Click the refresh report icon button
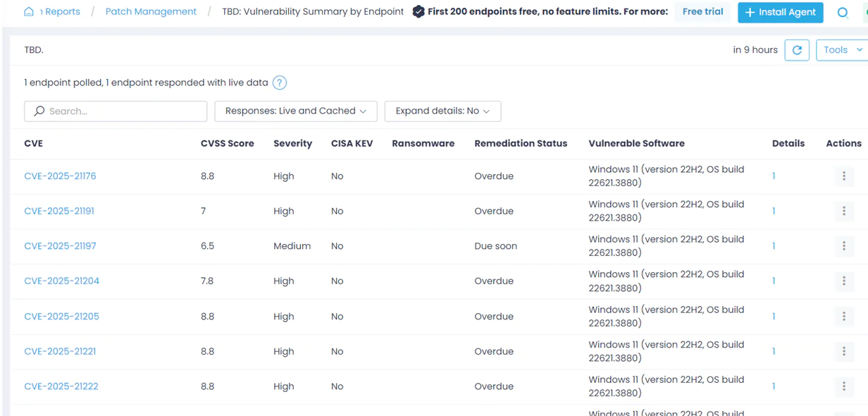The height and width of the screenshot is (416, 868). pos(797,50)
